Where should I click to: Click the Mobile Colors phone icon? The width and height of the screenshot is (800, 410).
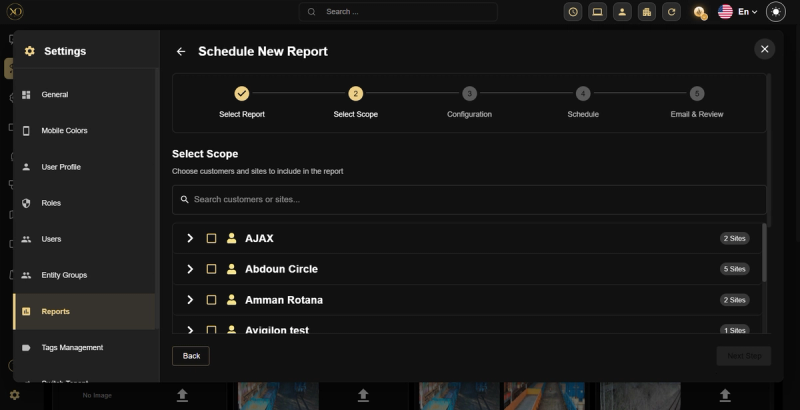point(26,131)
